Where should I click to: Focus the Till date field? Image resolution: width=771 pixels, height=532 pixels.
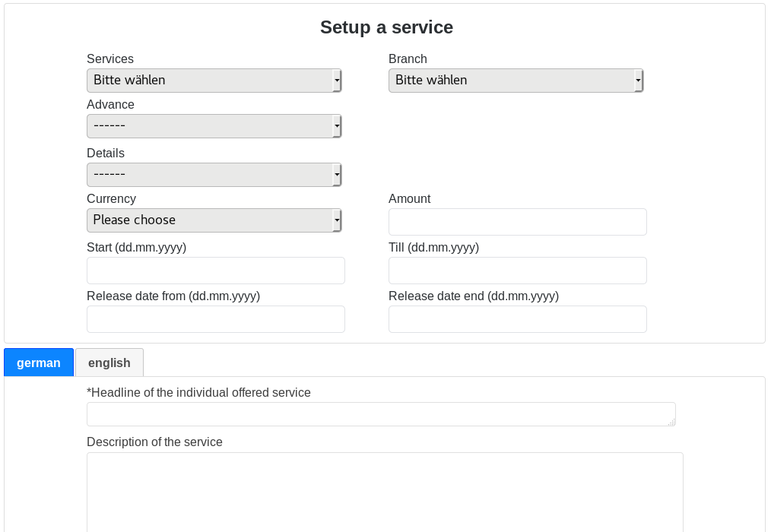(517, 271)
